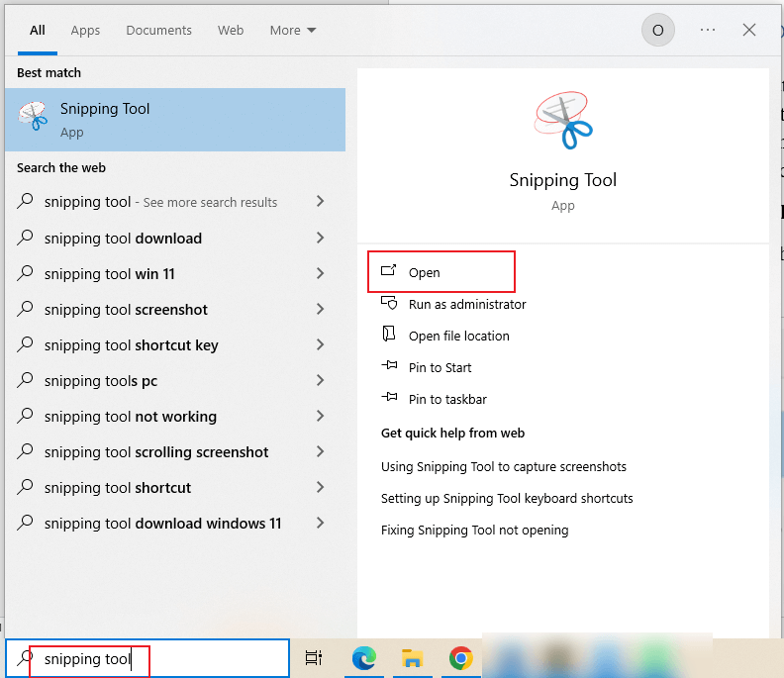784x678 pixels.
Task: Switch to the All tab
Action: click(x=38, y=31)
